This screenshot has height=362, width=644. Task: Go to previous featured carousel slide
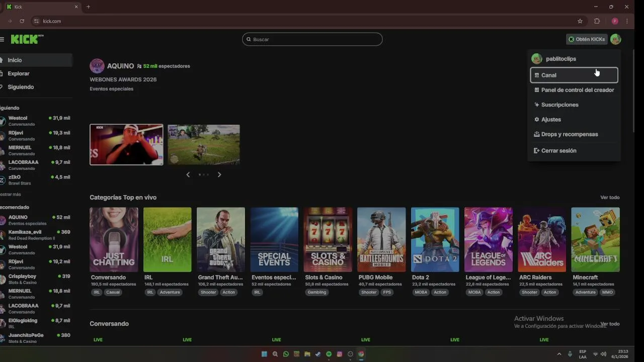188,174
